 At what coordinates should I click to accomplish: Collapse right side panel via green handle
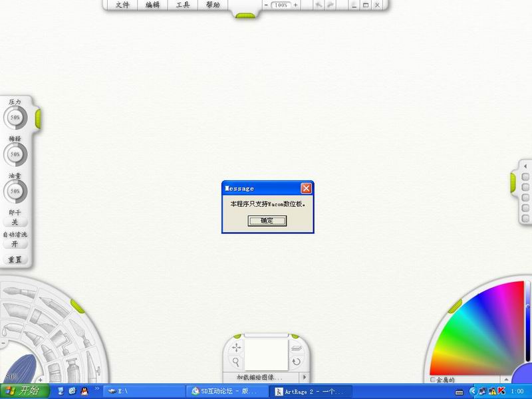coord(513,183)
